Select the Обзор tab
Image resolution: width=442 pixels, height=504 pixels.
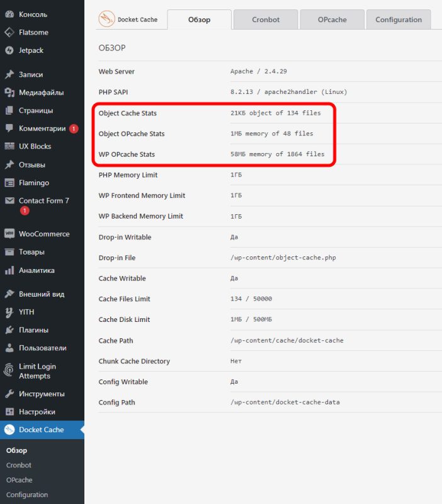[200, 20]
